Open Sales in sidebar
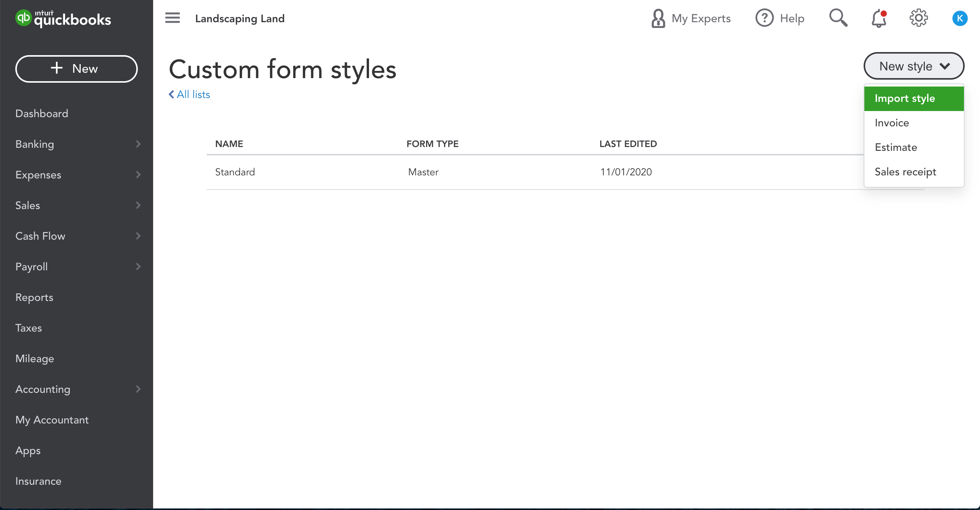Viewport: 980px width, 510px height. (28, 206)
